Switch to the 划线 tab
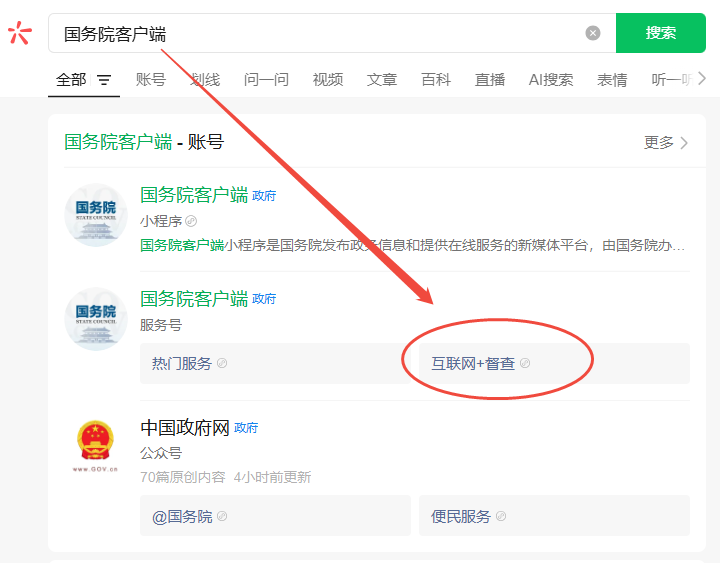The width and height of the screenshot is (720, 563). point(205,80)
